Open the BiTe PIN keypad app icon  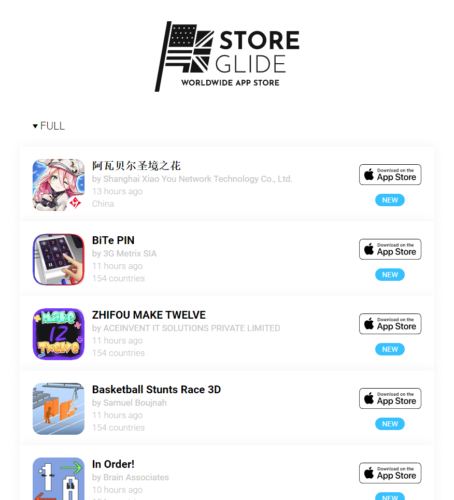[59, 259]
